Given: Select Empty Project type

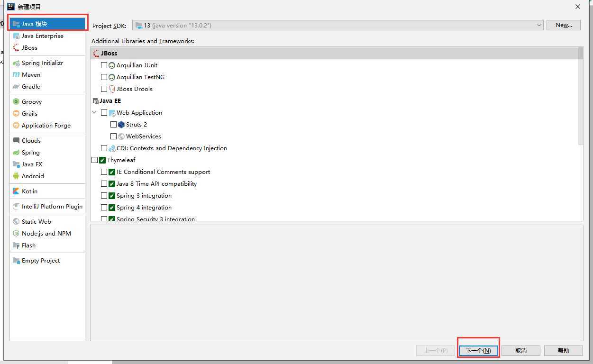Looking at the screenshot, I should click(47, 260).
